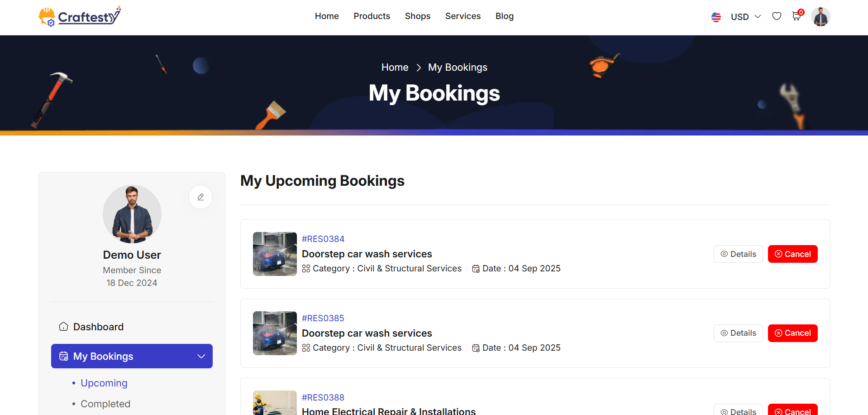Click the My Upcoming Bookings heading
Image resolution: width=868 pixels, height=415 pixels.
coord(322,181)
